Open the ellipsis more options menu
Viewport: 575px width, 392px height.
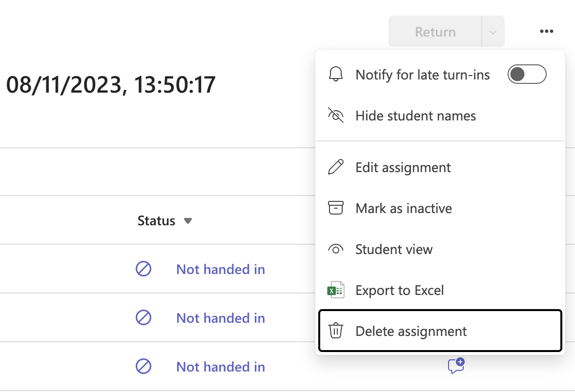(546, 31)
